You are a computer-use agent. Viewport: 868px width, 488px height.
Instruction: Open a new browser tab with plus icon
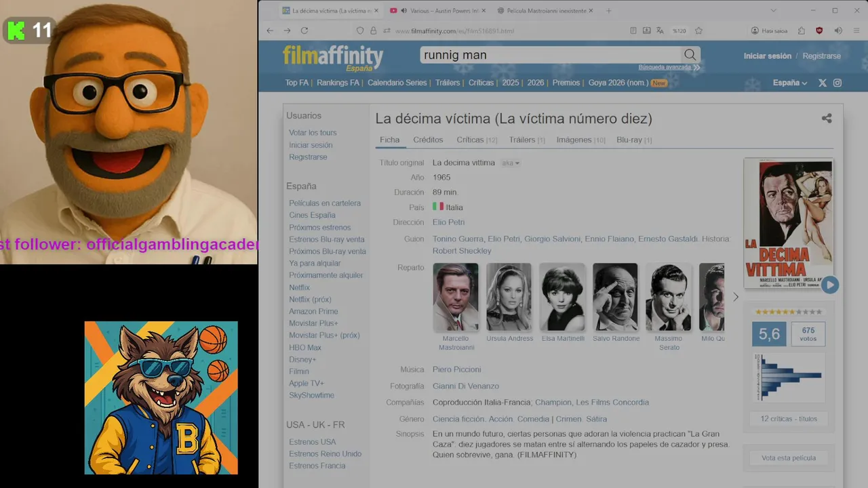click(x=608, y=11)
